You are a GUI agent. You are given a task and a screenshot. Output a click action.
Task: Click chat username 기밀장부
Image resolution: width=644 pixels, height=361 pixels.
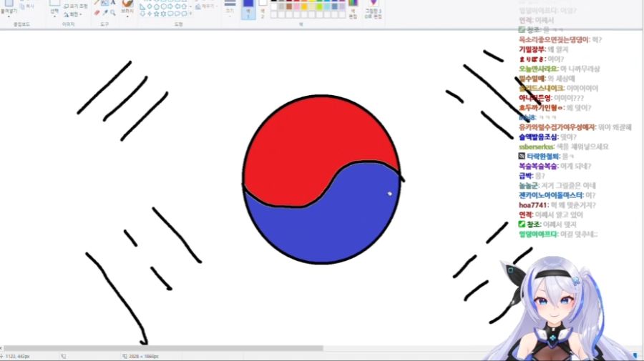(x=532, y=49)
